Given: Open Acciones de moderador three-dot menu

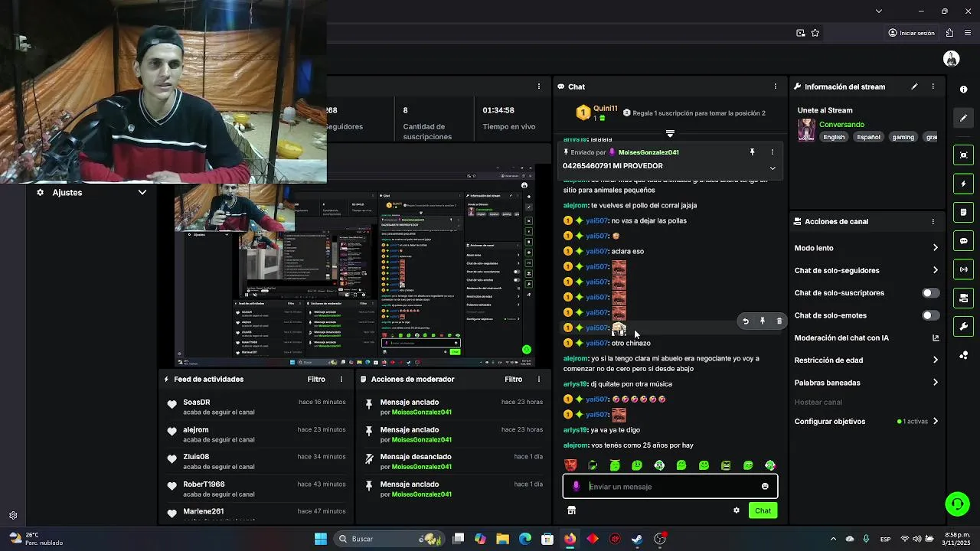Looking at the screenshot, I should (x=538, y=379).
